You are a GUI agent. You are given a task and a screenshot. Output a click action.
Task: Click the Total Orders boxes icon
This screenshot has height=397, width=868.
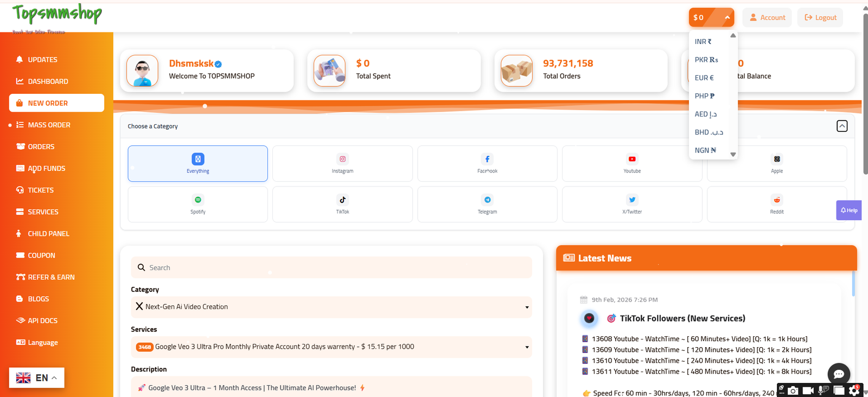pyautogui.click(x=516, y=71)
